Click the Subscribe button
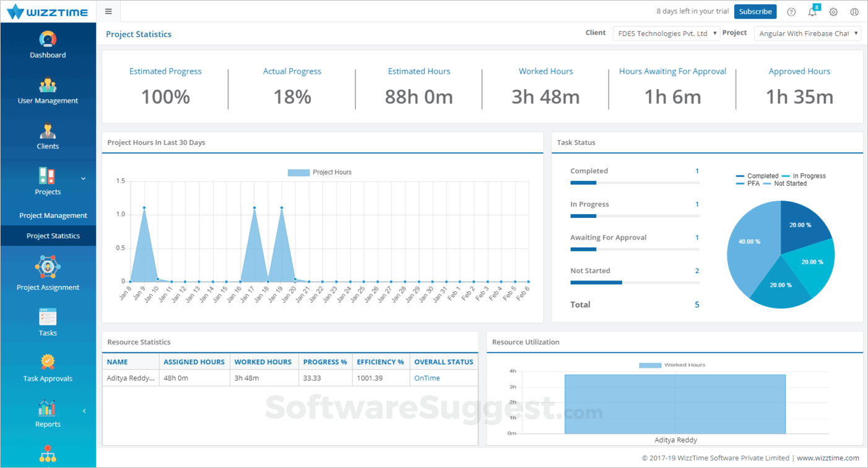Viewport: 868px width, 468px height. (755, 12)
